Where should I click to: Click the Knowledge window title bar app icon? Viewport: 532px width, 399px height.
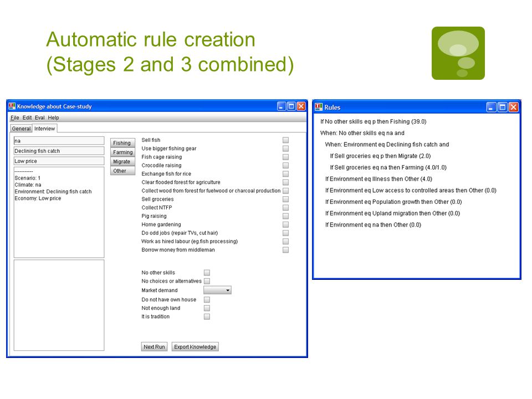[12, 106]
